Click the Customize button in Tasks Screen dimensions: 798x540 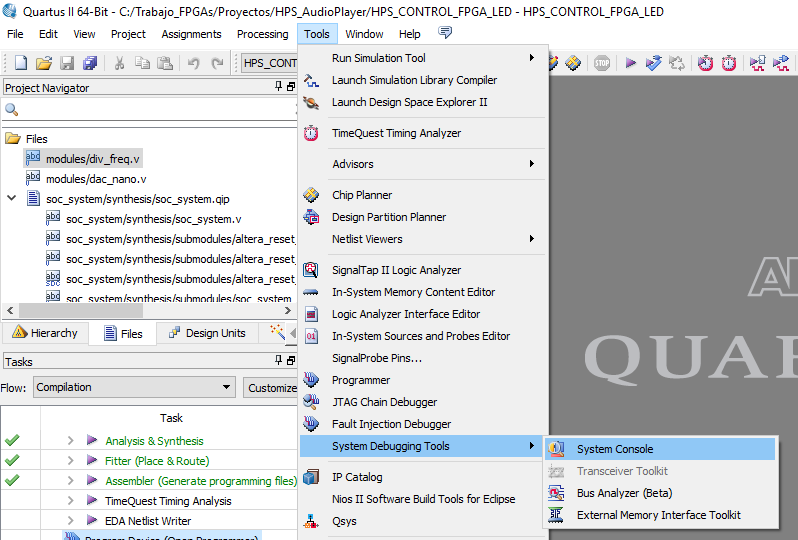pos(271,388)
